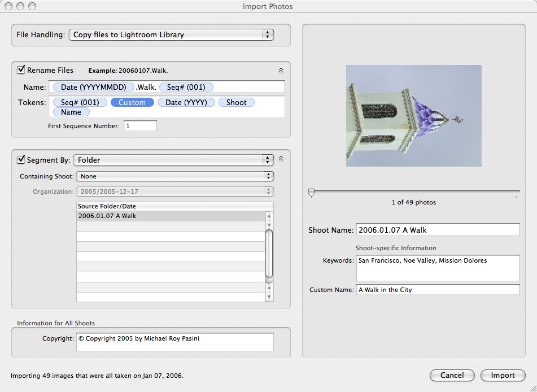This screenshot has height=392, width=537.
Task: Add the Shoot token
Action: pos(236,102)
